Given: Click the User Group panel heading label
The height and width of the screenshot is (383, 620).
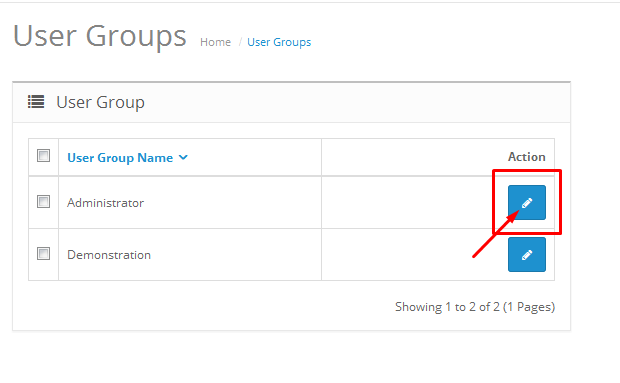Looking at the screenshot, I should click(x=100, y=102).
